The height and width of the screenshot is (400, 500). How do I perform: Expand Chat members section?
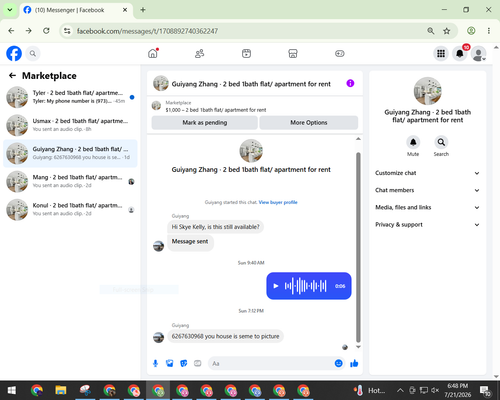(427, 190)
